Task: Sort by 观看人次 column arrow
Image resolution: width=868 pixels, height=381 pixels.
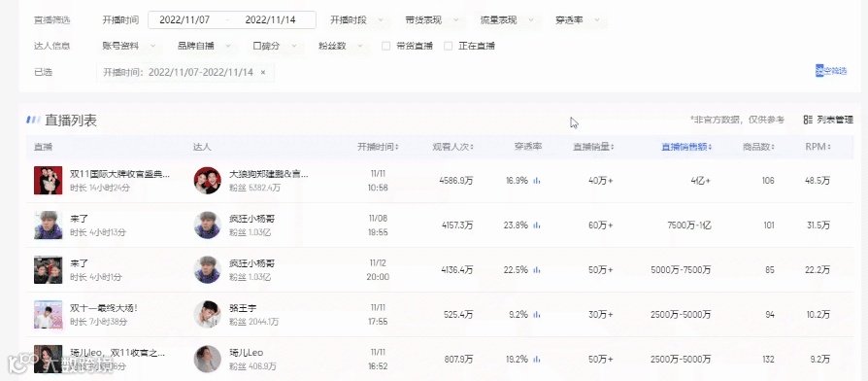Action: 472,148
